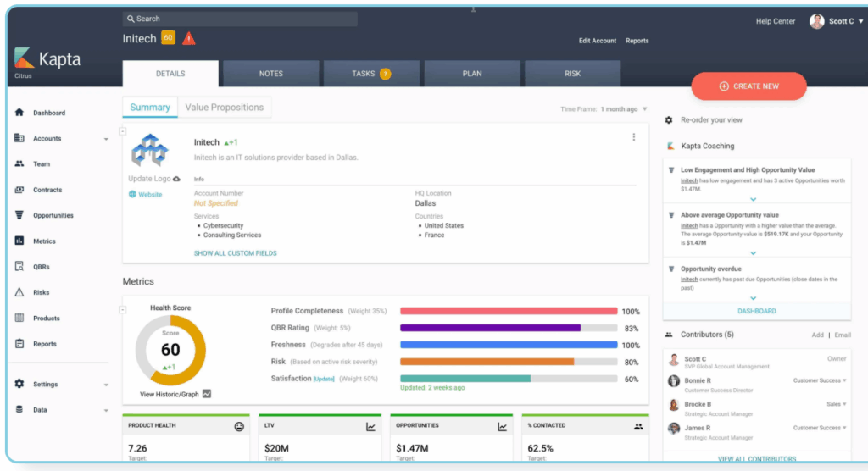Click the Initech company logo thumbnail

(x=149, y=150)
